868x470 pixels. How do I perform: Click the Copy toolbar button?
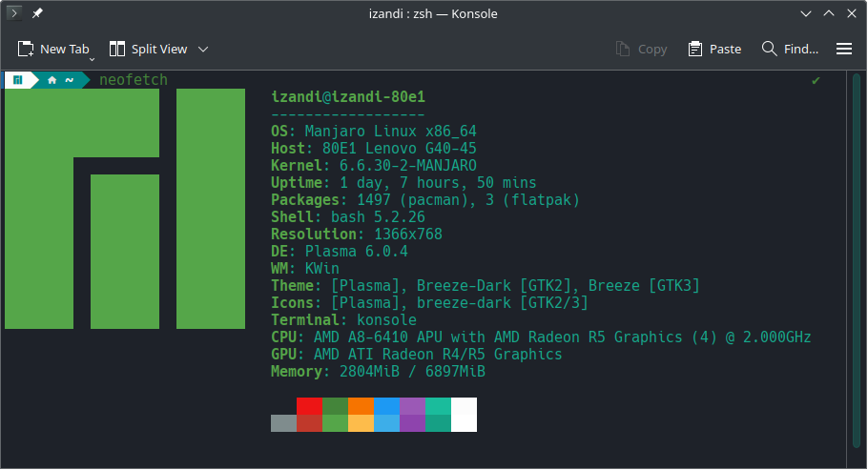[x=642, y=50]
